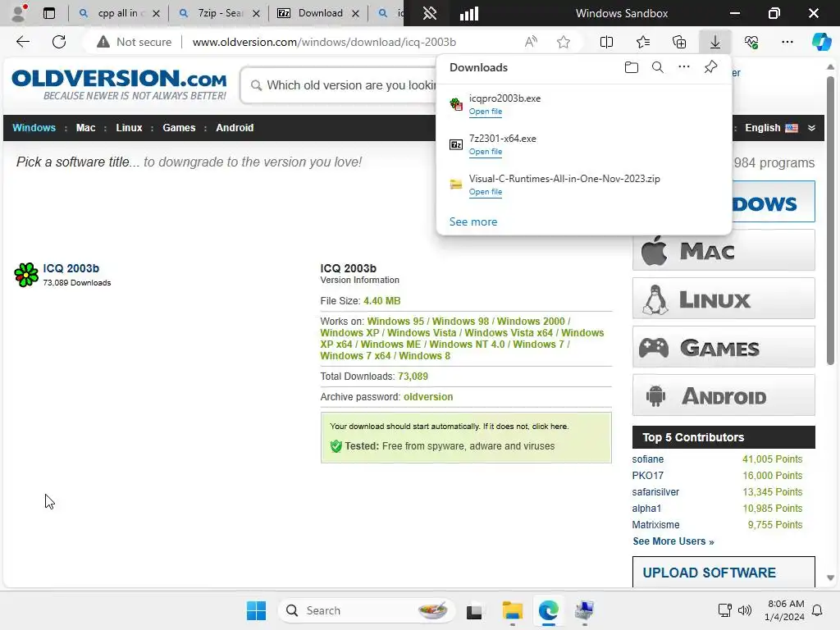Viewport: 840px width, 630px height.
Task: Pin the Downloads panel
Action: tap(710, 67)
